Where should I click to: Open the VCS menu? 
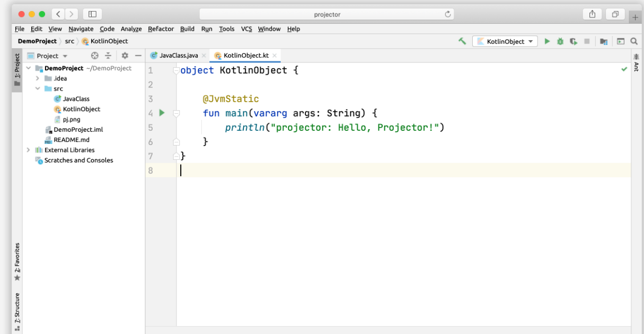[x=246, y=29]
